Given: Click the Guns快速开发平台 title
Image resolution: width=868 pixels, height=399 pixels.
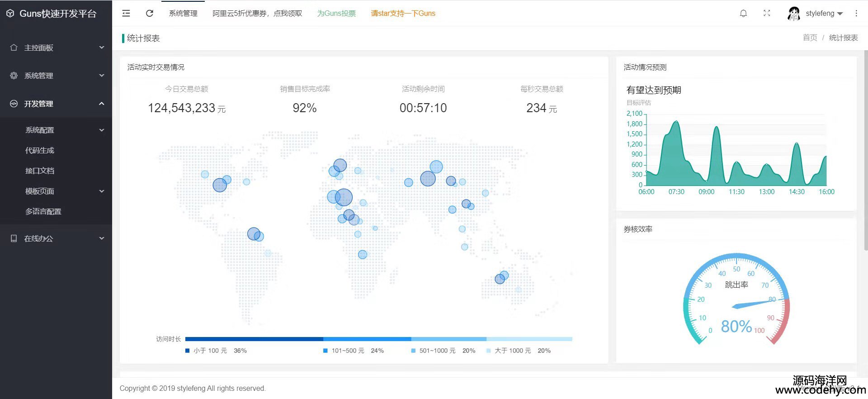Looking at the screenshot, I should pyautogui.click(x=58, y=14).
